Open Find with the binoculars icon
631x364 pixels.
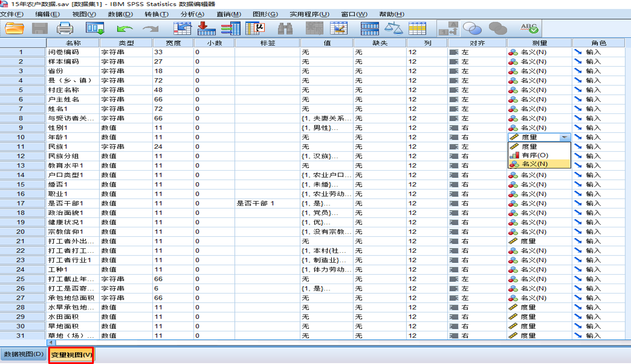pos(285,29)
